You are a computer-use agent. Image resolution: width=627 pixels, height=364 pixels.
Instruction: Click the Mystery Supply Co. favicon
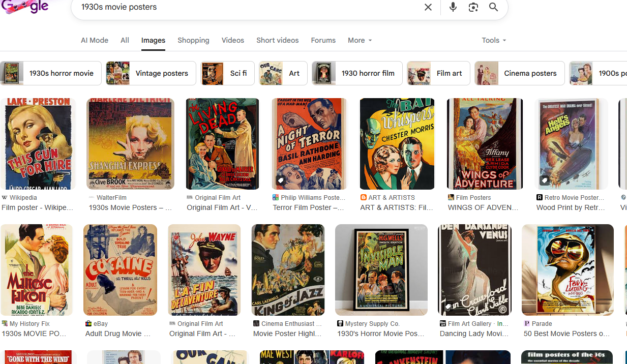click(340, 323)
